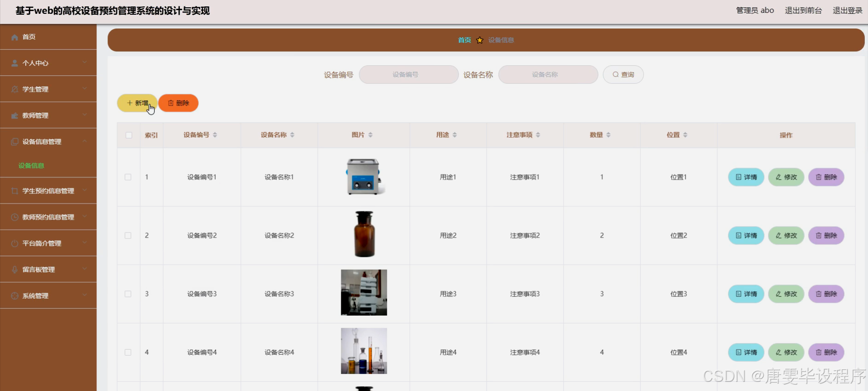The image size is (868, 391).
Task: Sort by 图片 column arrows
Action: point(370,135)
